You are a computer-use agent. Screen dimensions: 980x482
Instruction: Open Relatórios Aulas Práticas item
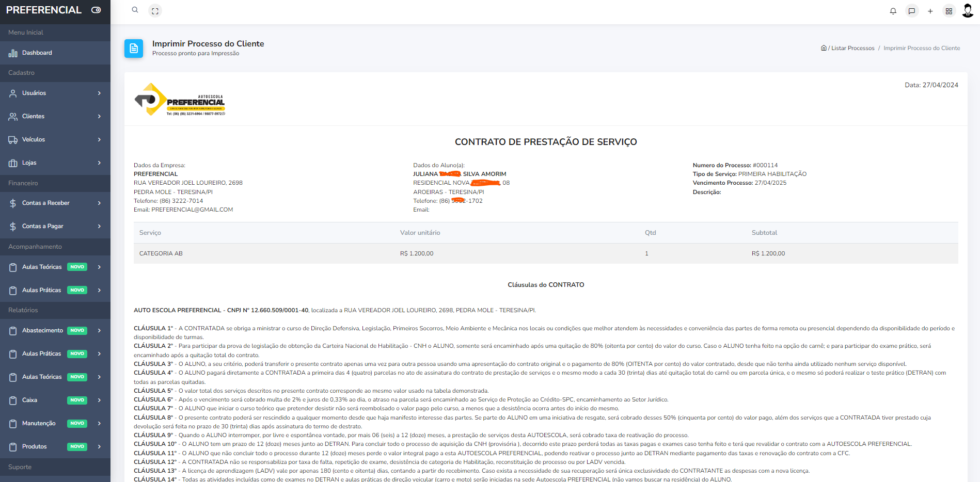tap(55, 354)
